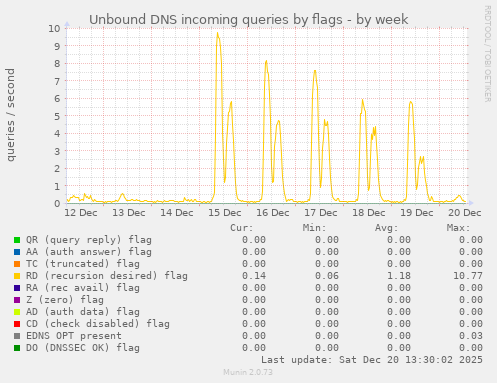Click the '15 Dec' x-axis label
This screenshot has height=383, width=497.
(x=225, y=213)
